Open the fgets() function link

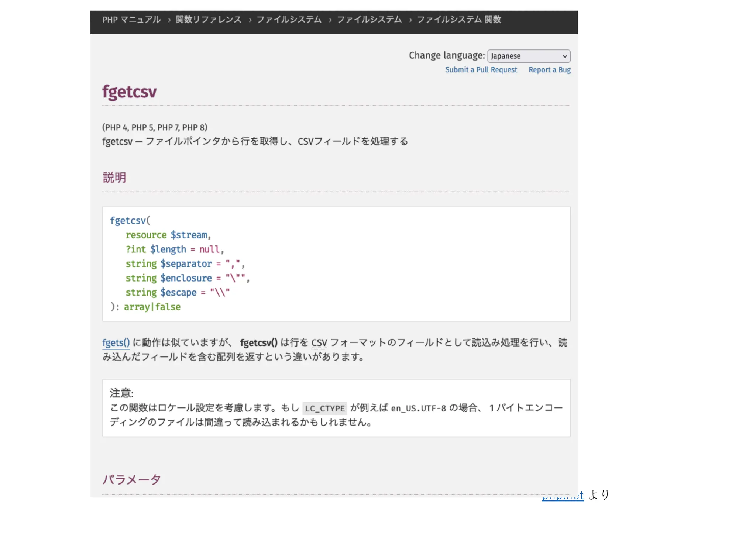[x=116, y=342]
